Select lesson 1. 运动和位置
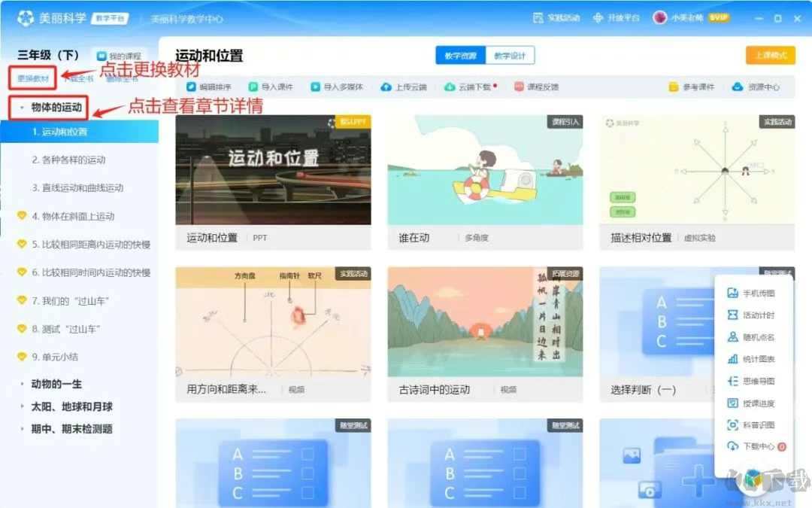 [x=80, y=132]
